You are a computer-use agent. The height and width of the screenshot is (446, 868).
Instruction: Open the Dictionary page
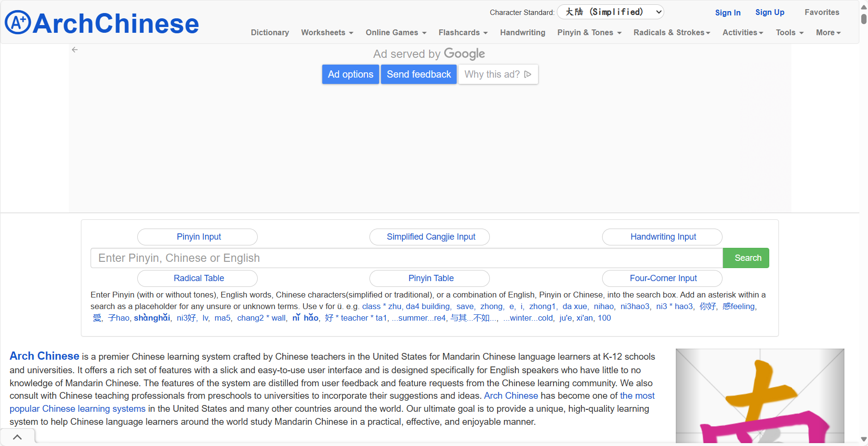pyautogui.click(x=270, y=32)
